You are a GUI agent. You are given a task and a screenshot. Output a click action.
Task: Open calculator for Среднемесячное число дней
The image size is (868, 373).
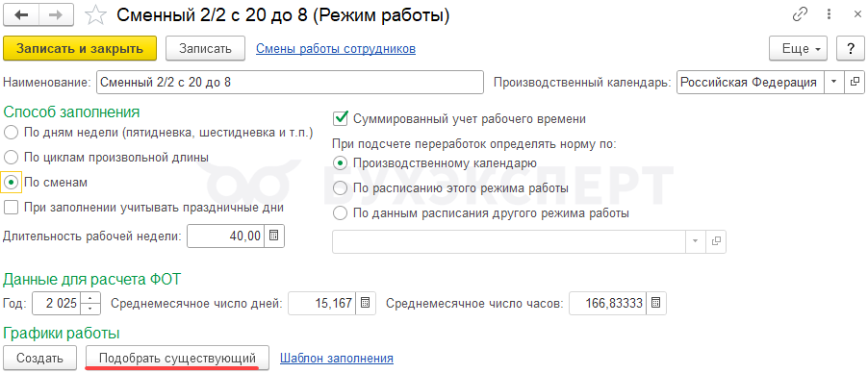[x=366, y=303]
